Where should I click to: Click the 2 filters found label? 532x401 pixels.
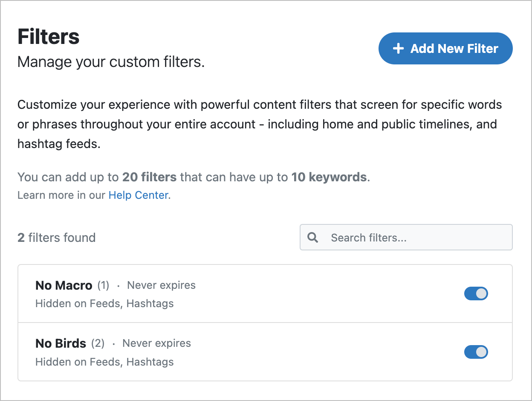(x=56, y=237)
